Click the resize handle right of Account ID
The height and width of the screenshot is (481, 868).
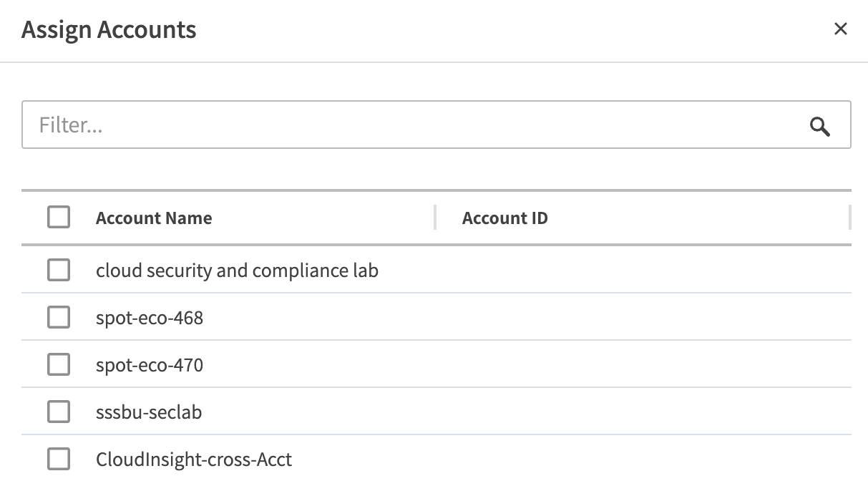point(849,218)
